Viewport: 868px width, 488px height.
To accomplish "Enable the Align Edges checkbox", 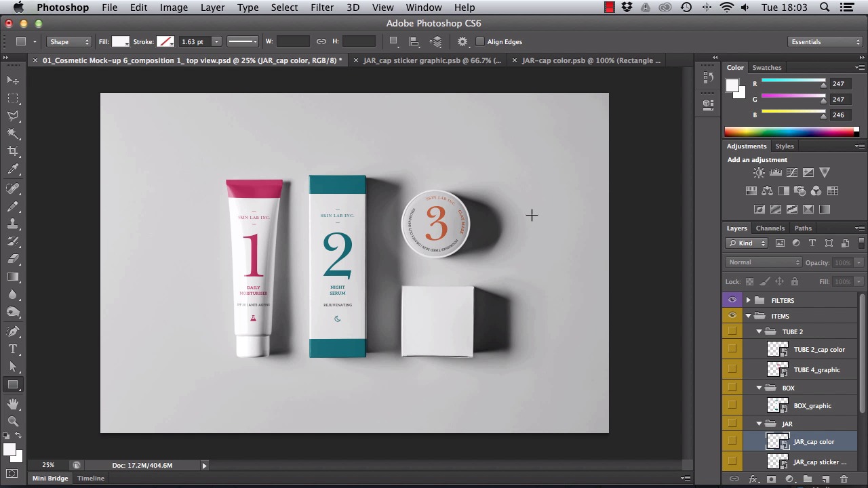I will 480,42.
